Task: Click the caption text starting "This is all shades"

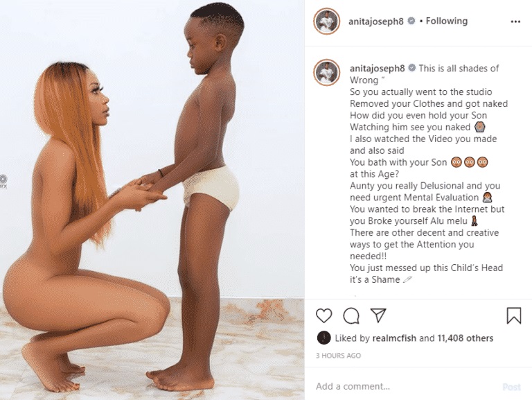Action: pos(429,174)
